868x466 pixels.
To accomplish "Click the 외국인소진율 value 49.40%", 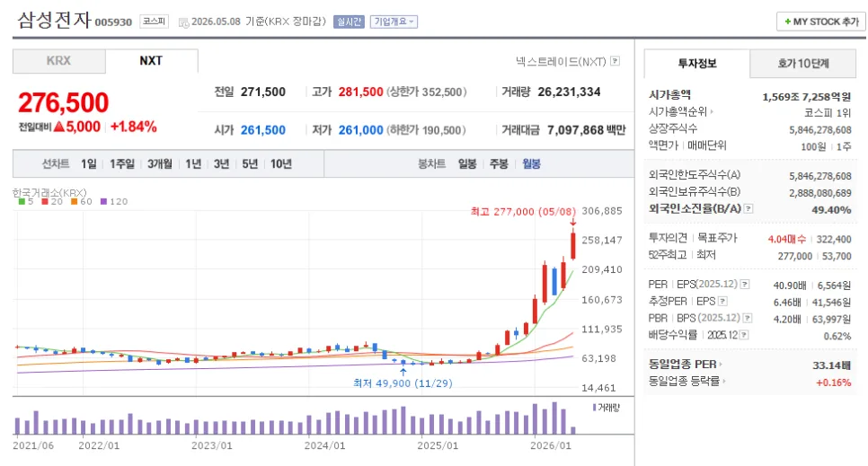I will (831, 210).
